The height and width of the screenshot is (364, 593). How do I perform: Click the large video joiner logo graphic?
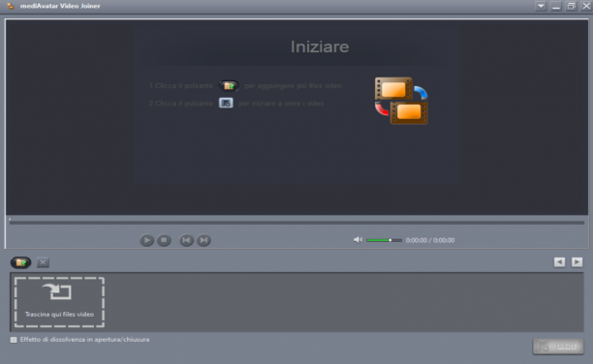(401, 101)
